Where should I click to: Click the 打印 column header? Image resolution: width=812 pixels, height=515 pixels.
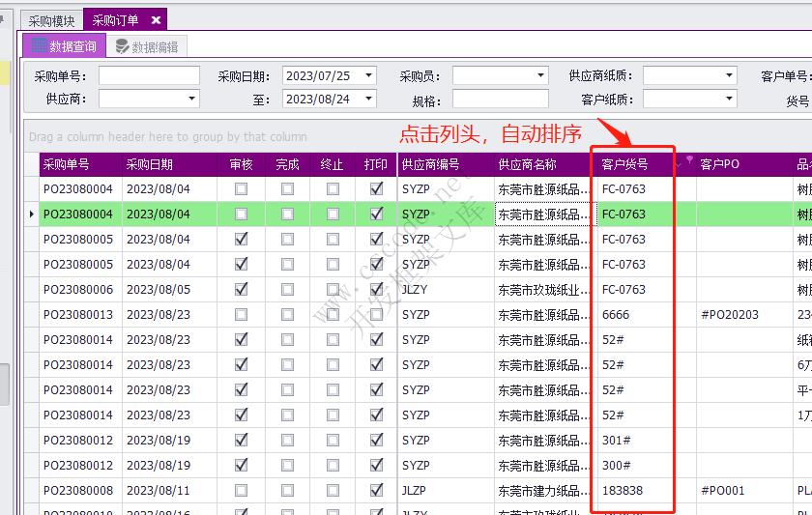pos(376,164)
